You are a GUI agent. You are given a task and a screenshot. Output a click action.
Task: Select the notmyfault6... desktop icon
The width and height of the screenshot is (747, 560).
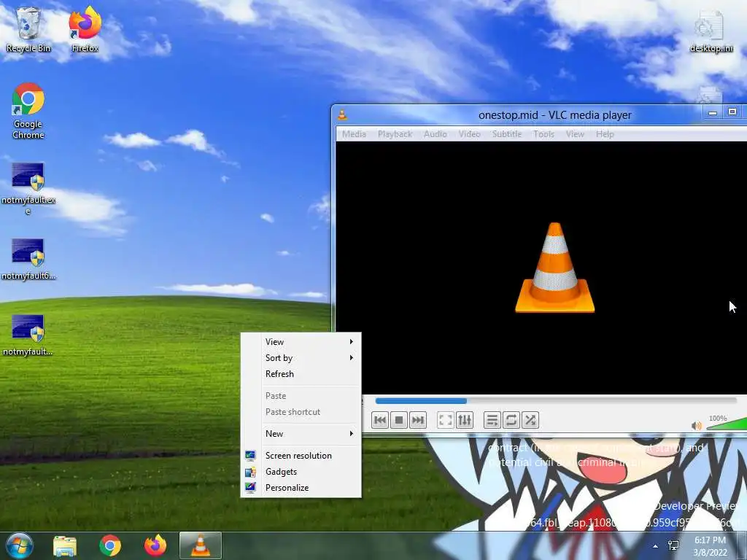(x=28, y=259)
